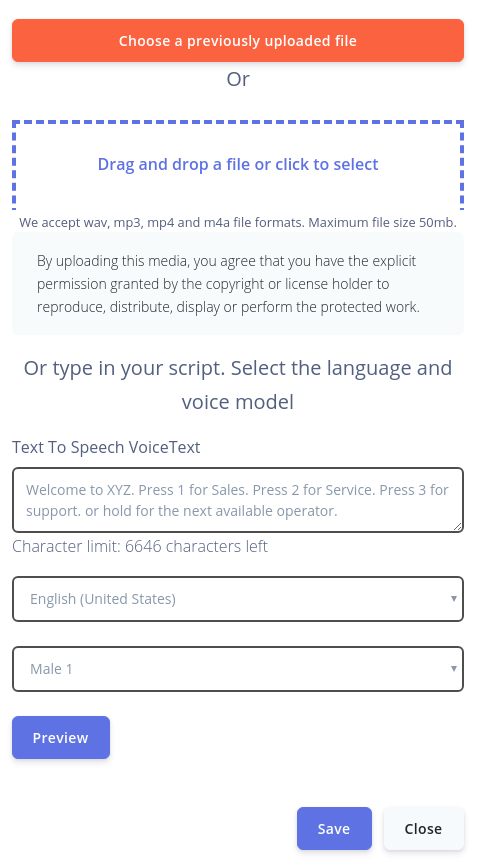
Task: Click the 'Welcome to XYZ' placeholder text
Action: [237, 500]
